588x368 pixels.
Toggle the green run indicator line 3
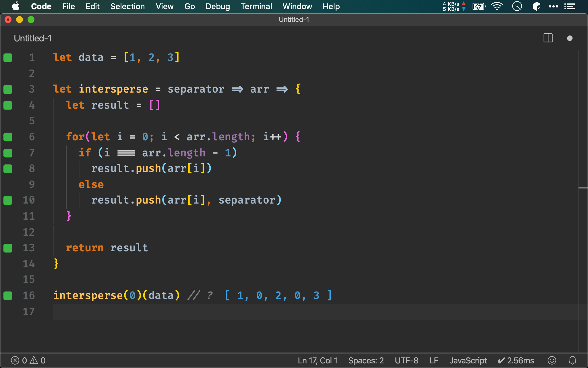(x=8, y=89)
